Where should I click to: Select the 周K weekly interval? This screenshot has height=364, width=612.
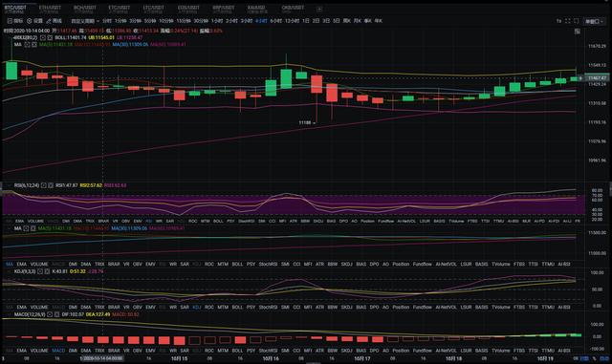click(346, 21)
